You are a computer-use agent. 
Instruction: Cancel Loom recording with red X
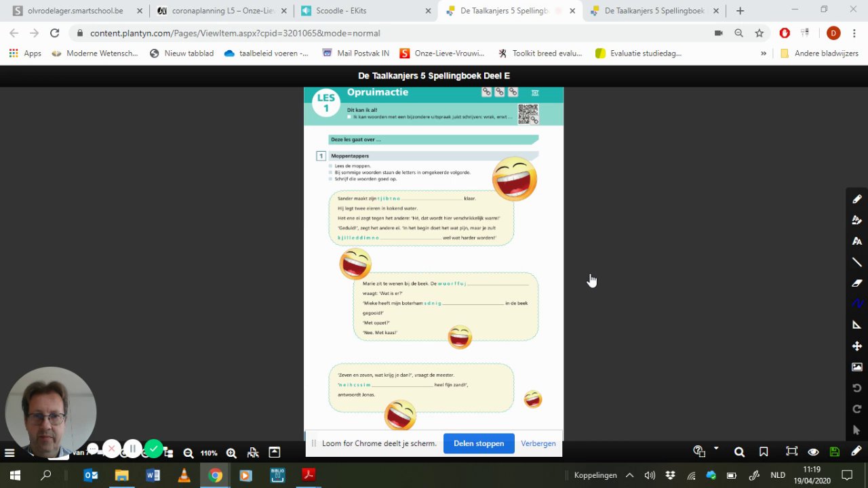(112, 449)
